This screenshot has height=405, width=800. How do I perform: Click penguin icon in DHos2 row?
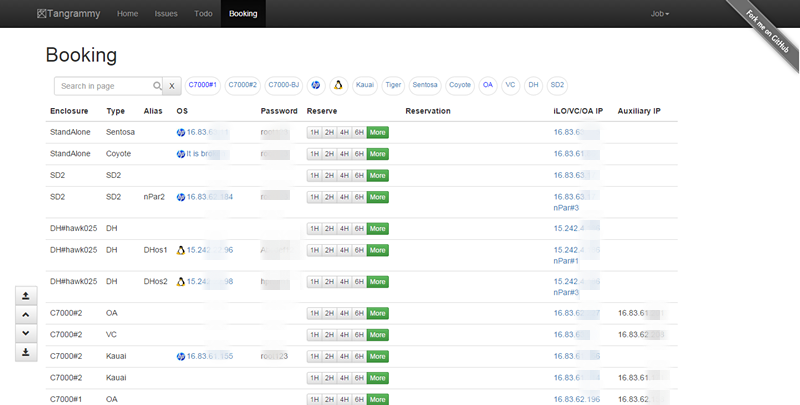(x=181, y=282)
